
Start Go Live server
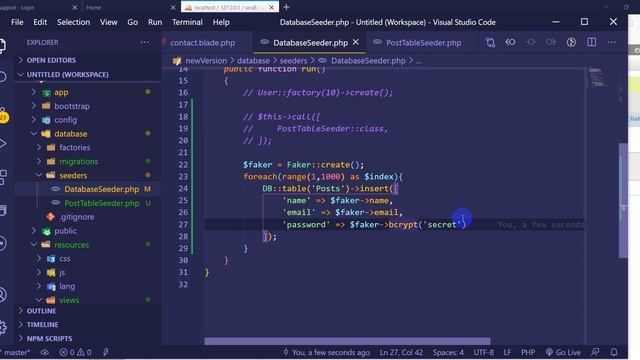tap(563, 352)
